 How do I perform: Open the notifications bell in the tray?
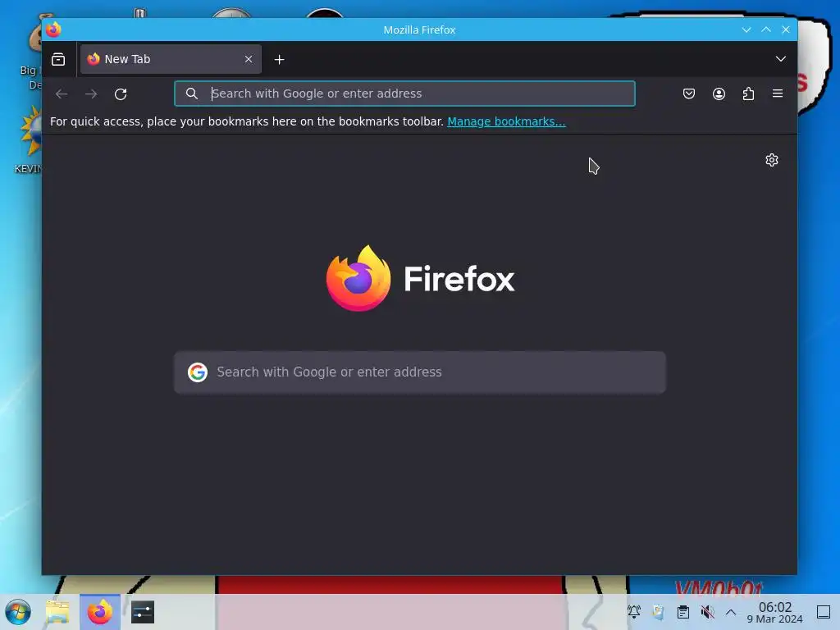(634, 612)
